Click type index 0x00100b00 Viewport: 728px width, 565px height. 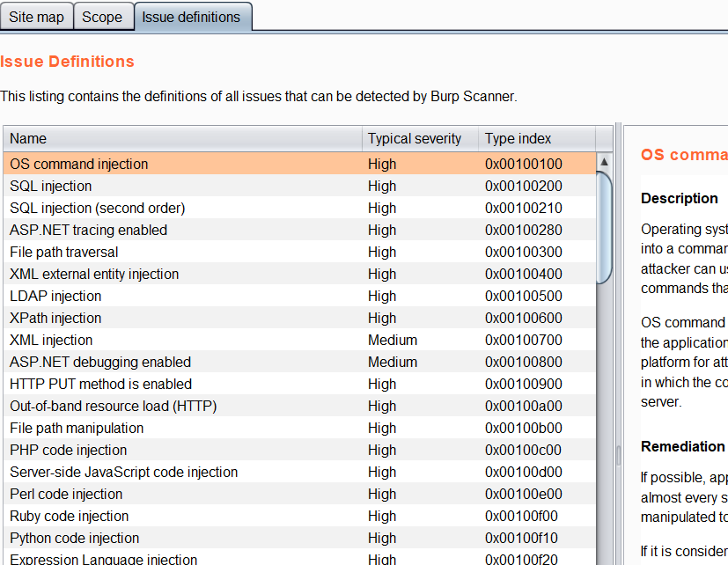523,428
